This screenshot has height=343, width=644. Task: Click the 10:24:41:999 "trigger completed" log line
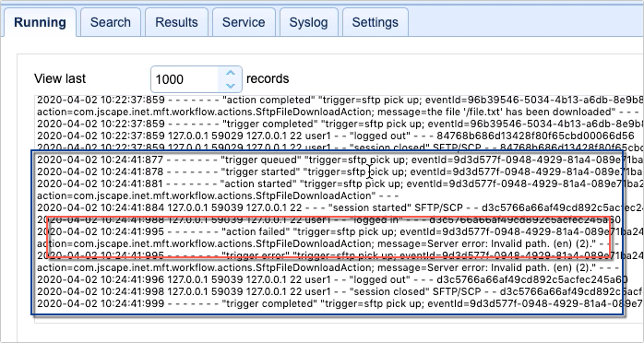click(x=340, y=303)
